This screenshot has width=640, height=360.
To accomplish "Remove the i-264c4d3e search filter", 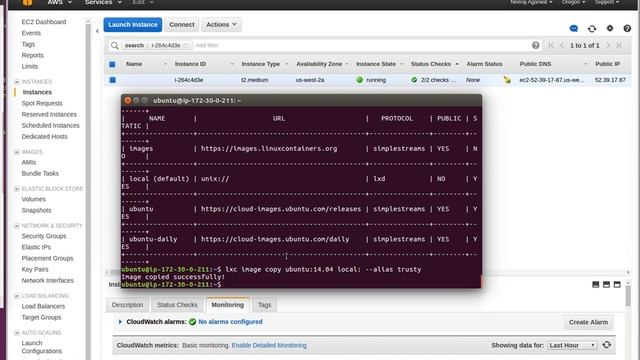I will 186,45.
